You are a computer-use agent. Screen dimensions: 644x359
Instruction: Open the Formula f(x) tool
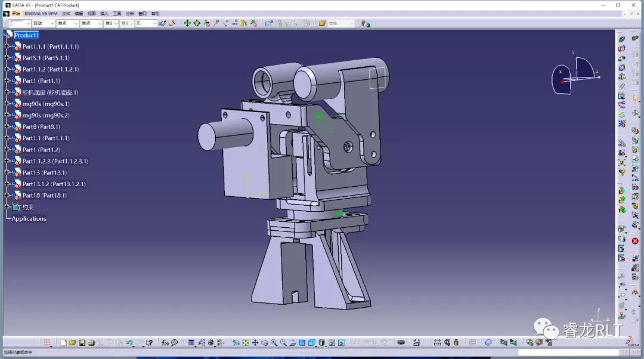pyautogui.click(x=165, y=342)
